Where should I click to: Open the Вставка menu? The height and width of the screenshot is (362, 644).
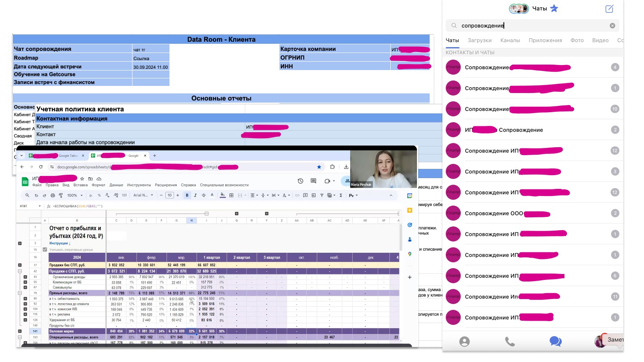coord(81,185)
